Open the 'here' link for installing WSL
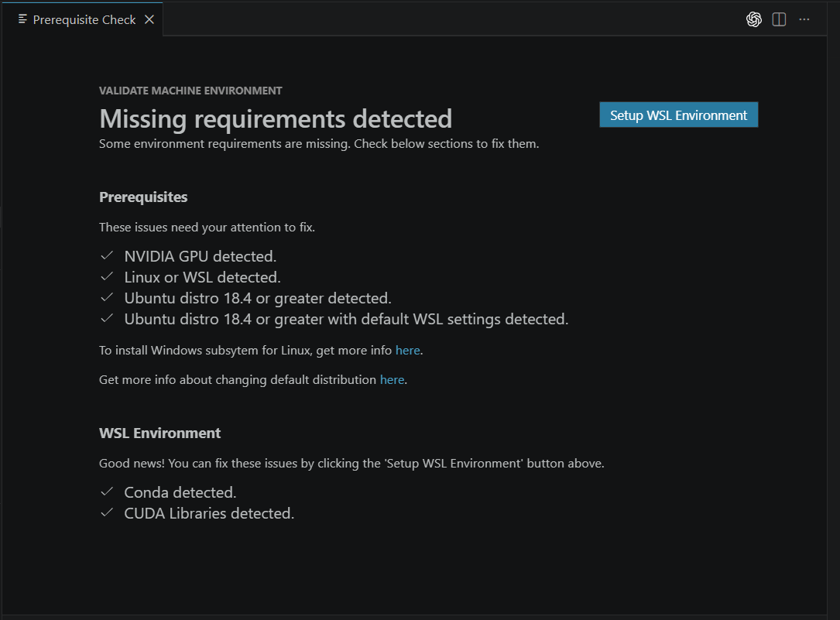 pos(408,350)
